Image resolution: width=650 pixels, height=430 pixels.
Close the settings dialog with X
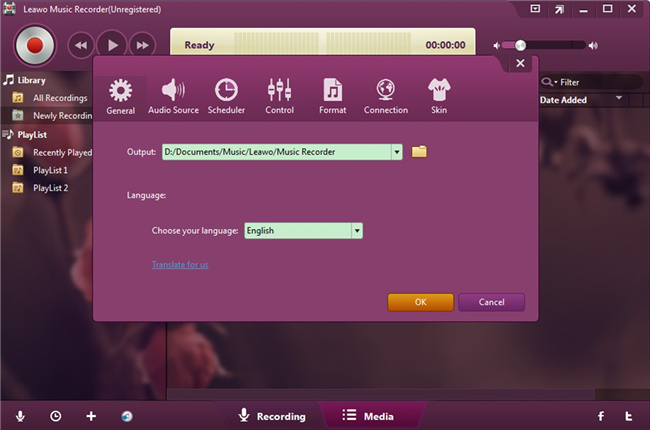pyautogui.click(x=520, y=63)
